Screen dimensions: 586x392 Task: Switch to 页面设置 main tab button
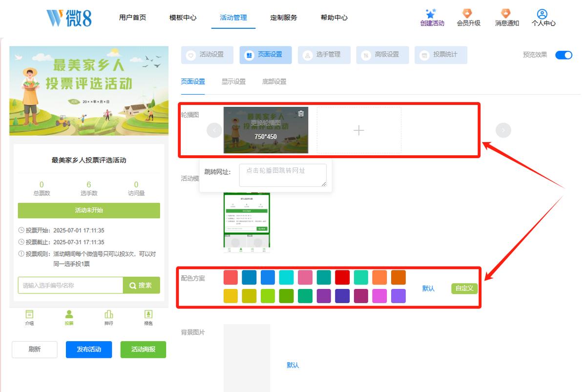[266, 55]
